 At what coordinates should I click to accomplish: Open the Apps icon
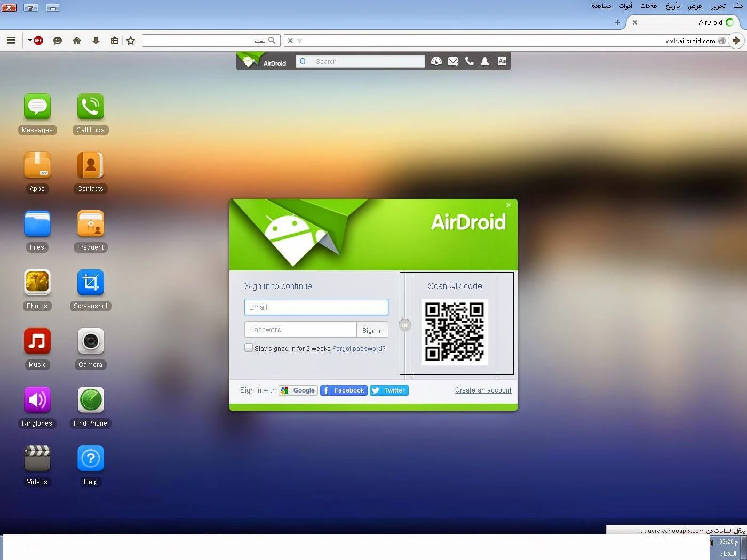tap(37, 166)
